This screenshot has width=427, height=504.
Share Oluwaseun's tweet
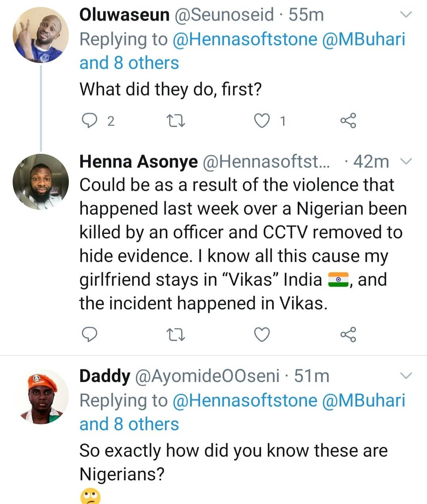point(348,121)
